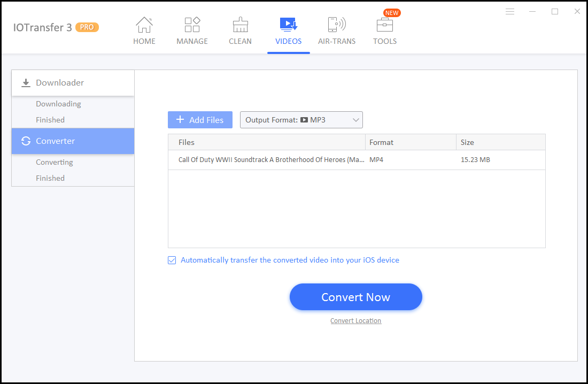Image resolution: width=588 pixels, height=384 pixels.
Task: Open the Downloading list in sidebar
Action: [x=58, y=104]
